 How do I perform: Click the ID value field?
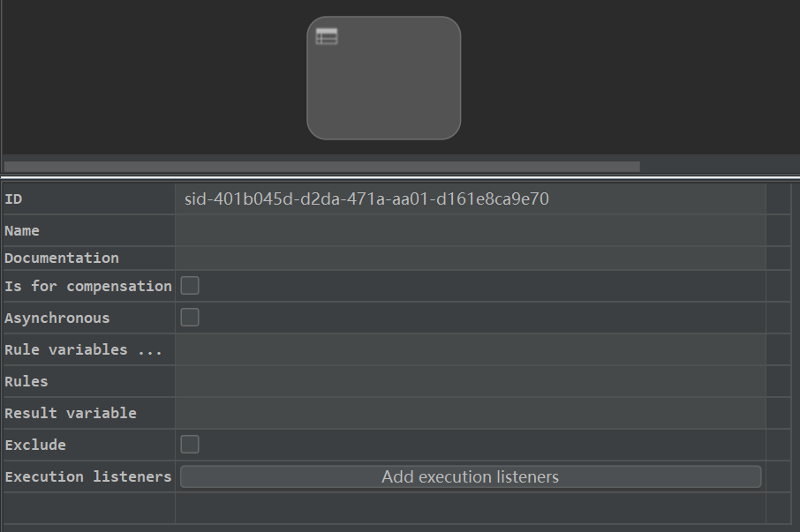[471, 199]
